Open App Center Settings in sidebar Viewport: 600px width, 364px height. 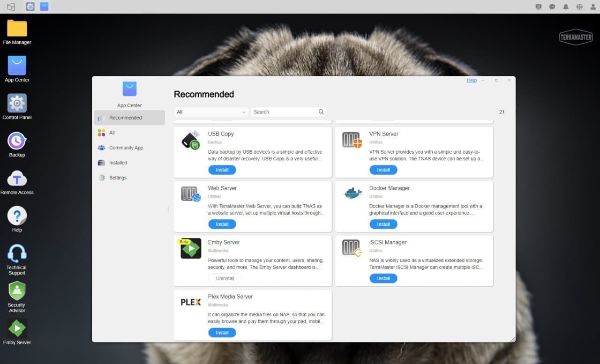(118, 178)
